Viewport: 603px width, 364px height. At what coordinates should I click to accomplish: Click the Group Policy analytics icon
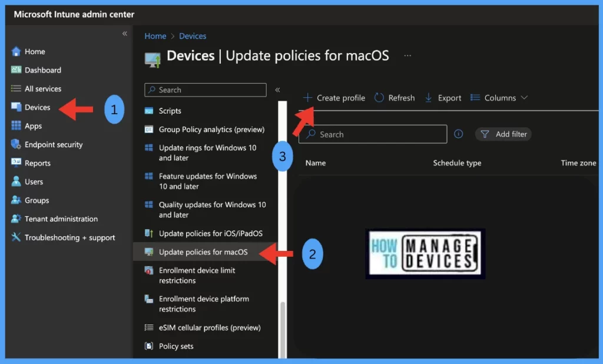(x=149, y=130)
